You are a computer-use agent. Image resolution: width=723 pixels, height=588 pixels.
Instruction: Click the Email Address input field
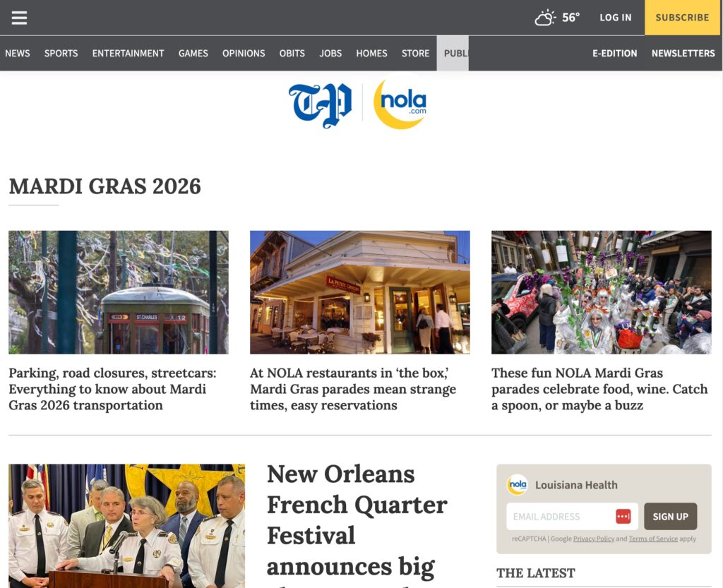[558, 517]
